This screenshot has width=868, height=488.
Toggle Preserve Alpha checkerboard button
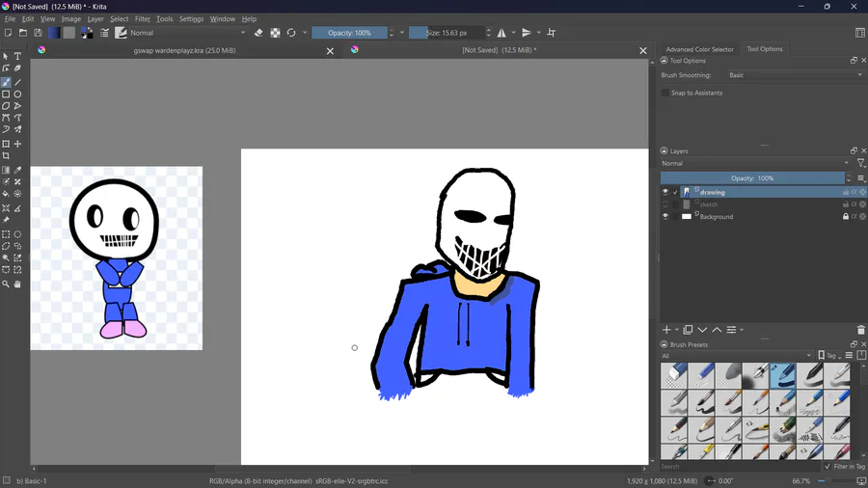pos(275,33)
